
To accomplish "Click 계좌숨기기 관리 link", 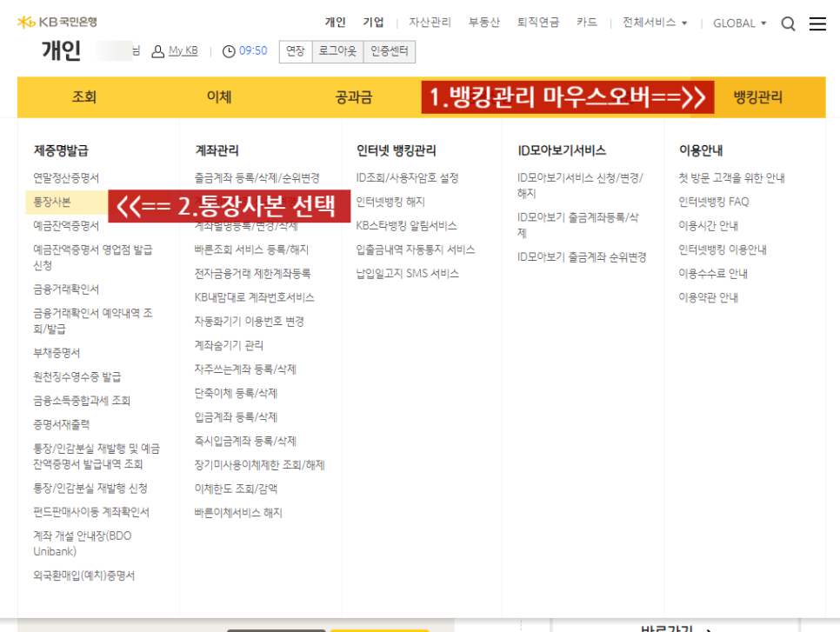I will click(x=229, y=345).
